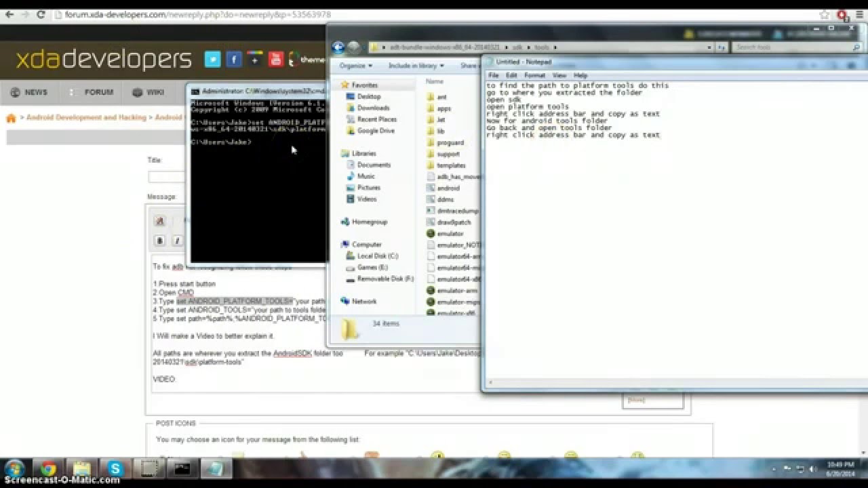Screen dimensions: 868x488
Task: Open the Explorer address bar history dropdown
Action: (x=709, y=47)
